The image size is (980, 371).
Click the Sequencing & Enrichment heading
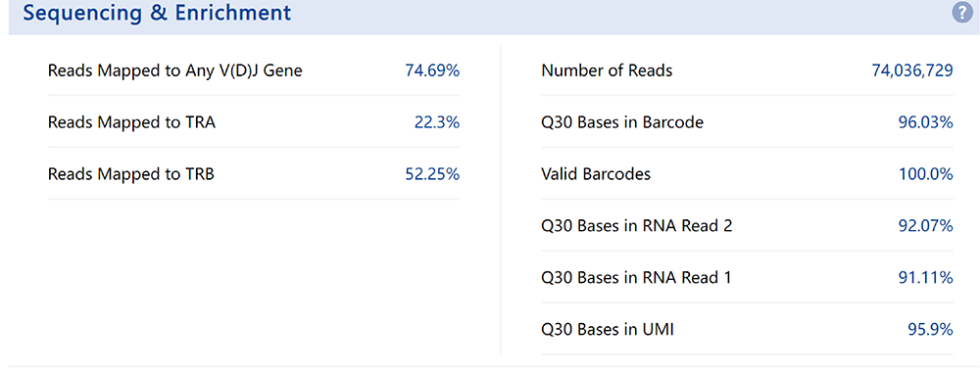[x=157, y=13]
